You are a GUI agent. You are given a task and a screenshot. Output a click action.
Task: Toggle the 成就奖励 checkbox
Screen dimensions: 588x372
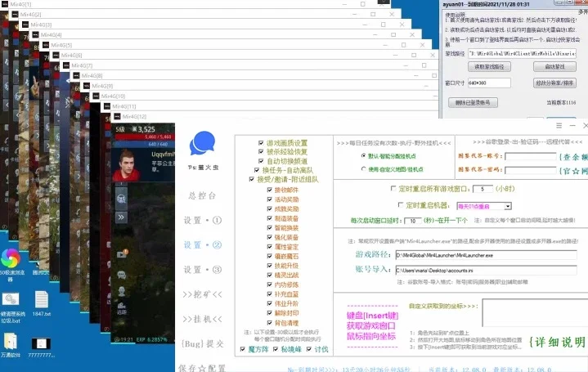[x=269, y=208]
